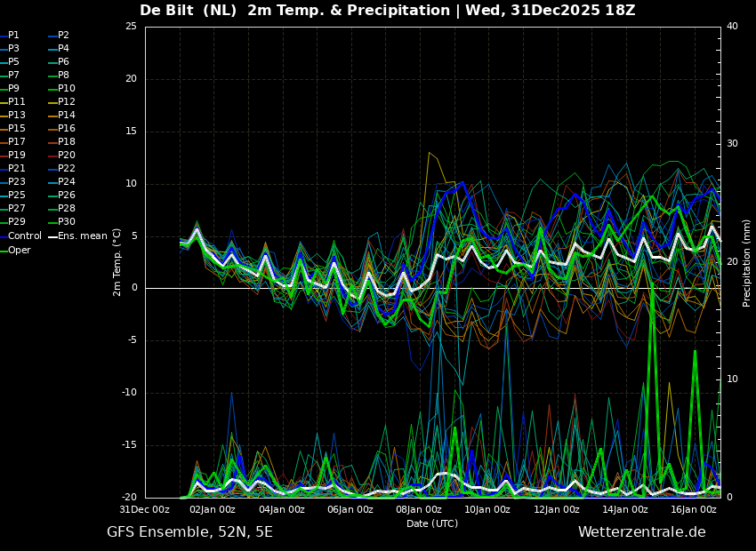Choose legend member P28
The image size is (756, 551).
61,208
